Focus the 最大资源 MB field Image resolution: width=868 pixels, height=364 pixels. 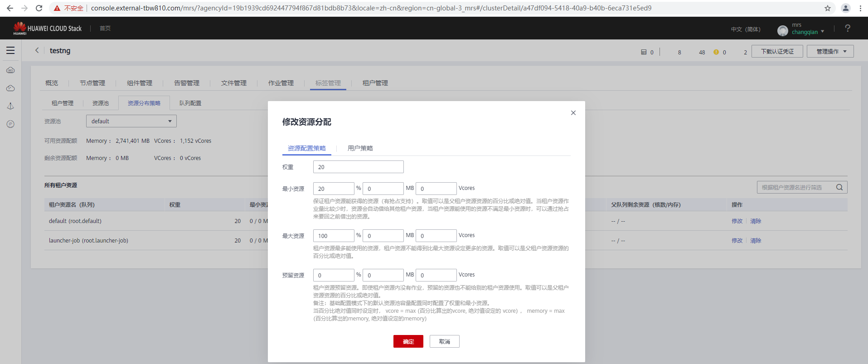pos(383,236)
